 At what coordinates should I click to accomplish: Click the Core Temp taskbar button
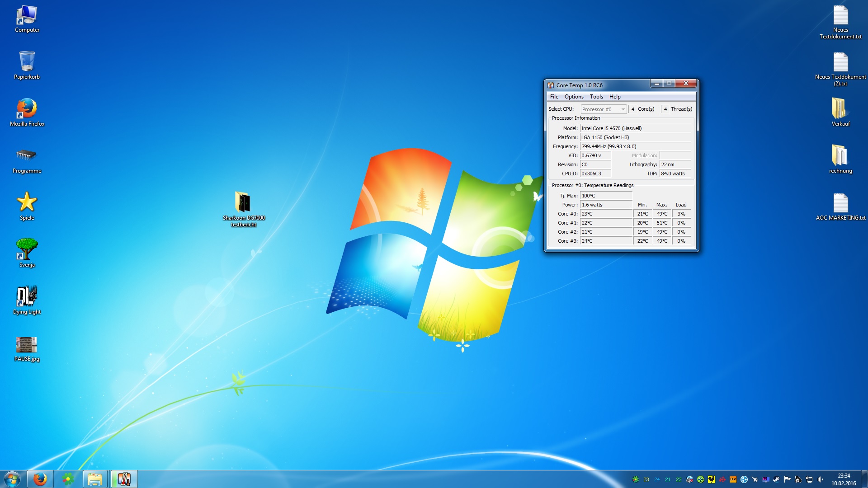pyautogui.click(x=124, y=479)
